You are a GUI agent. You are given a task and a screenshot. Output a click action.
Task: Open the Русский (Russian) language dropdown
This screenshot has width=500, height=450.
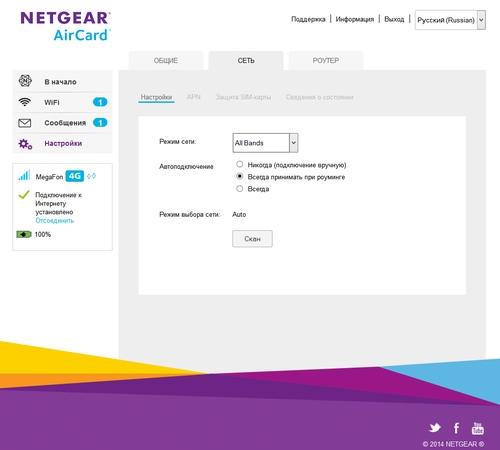[450, 20]
